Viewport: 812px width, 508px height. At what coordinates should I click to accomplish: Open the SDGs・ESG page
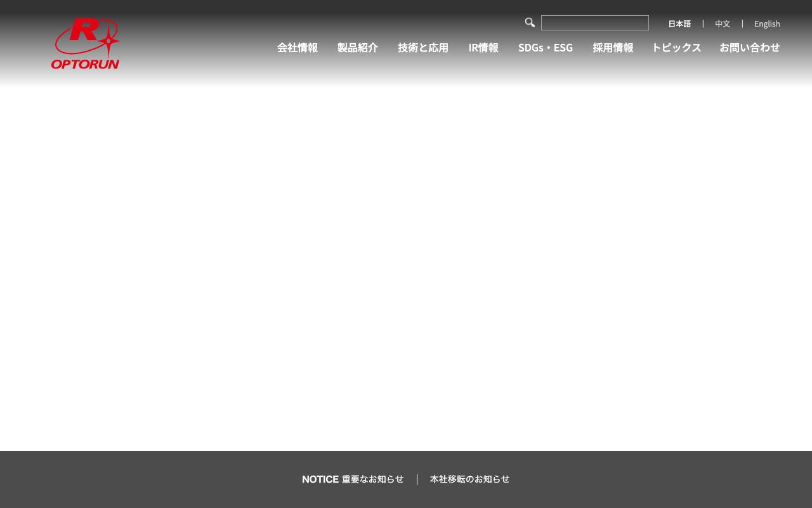click(x=545, y=48)
